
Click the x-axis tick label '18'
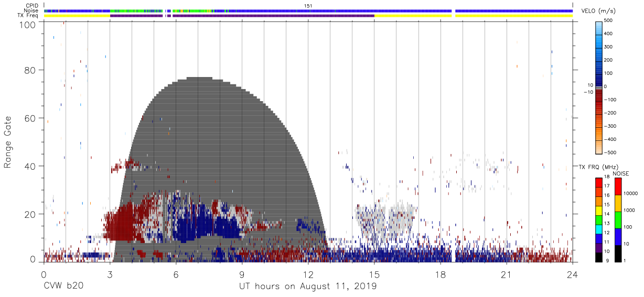coord(440,274)
